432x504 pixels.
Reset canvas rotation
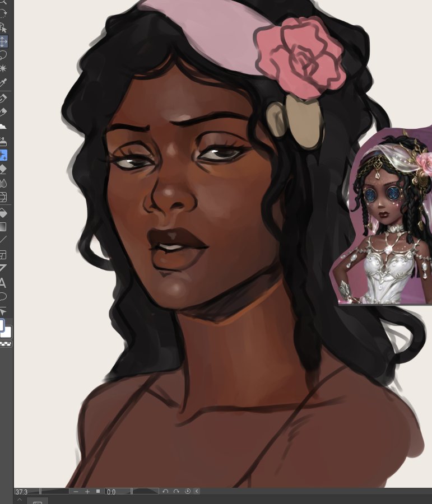188,492
